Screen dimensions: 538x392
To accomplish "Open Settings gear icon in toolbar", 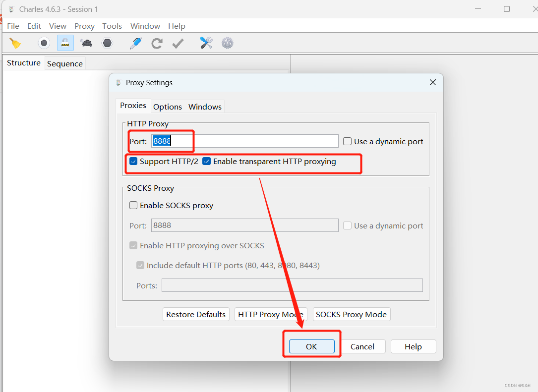I will click(228, 43).
